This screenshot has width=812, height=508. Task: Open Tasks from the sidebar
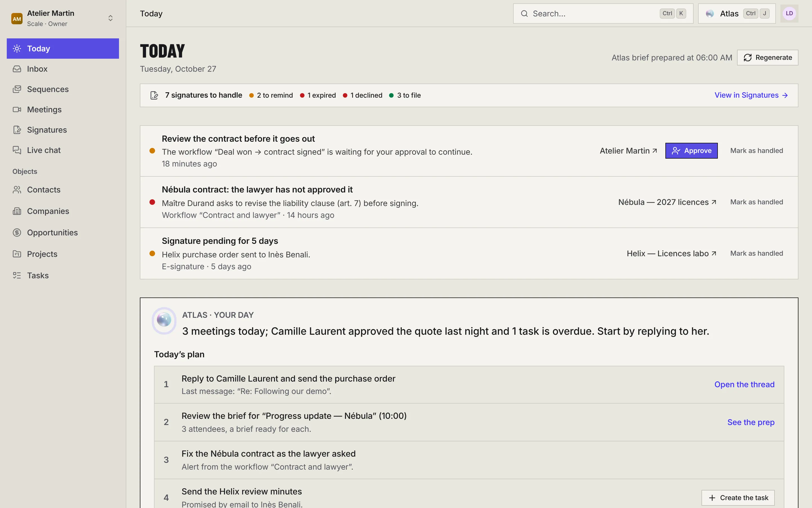click(x=63, y=275)
